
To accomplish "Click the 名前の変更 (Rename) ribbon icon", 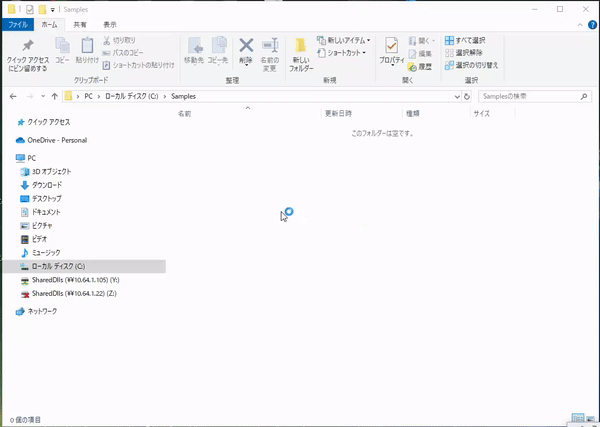I will coord(269,50).
